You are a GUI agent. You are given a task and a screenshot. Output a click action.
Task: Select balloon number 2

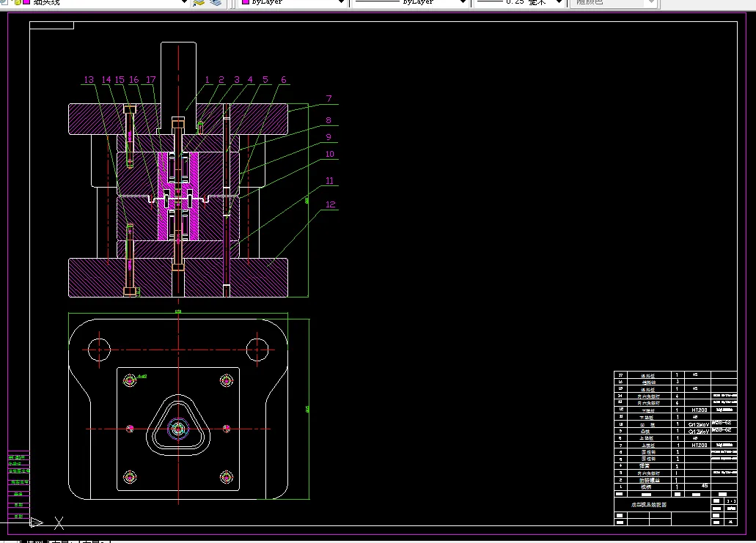coord(221,79)
